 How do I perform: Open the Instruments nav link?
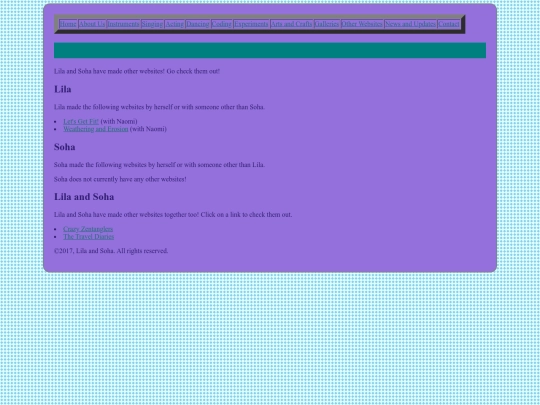[123, 24]
